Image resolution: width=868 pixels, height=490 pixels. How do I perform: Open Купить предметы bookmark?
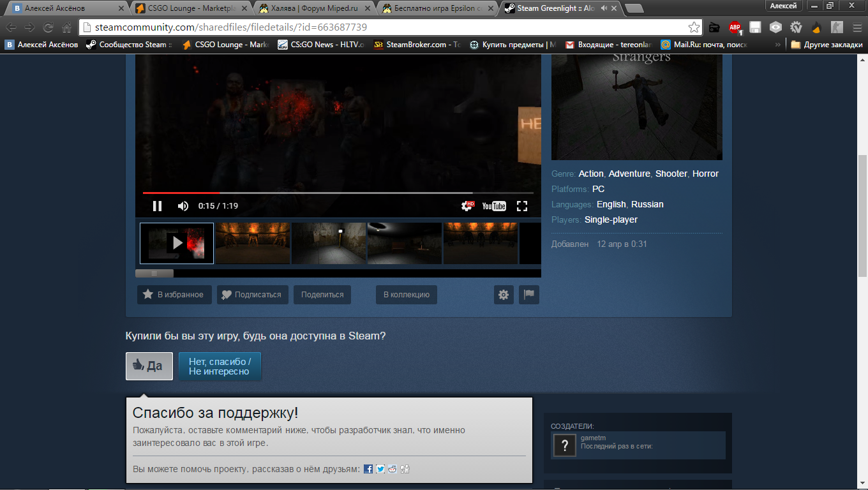[x=513, y=45]
